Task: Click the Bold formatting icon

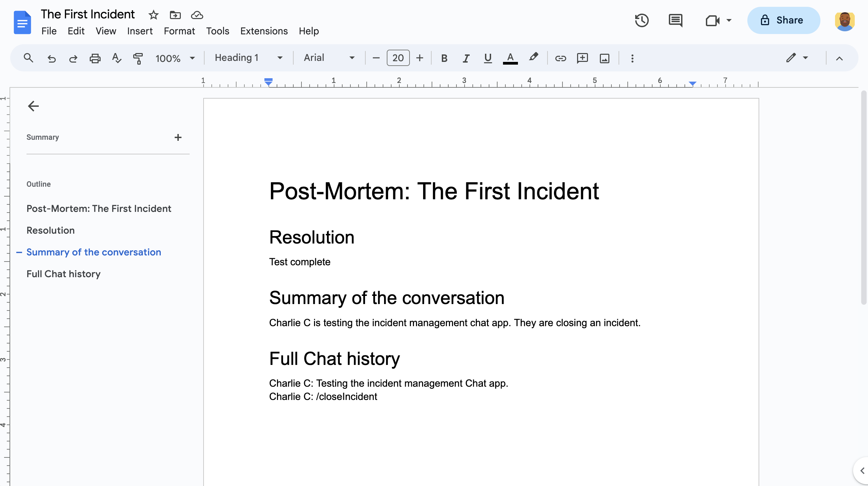Action: pyautogui.click(x=444, y=58)
